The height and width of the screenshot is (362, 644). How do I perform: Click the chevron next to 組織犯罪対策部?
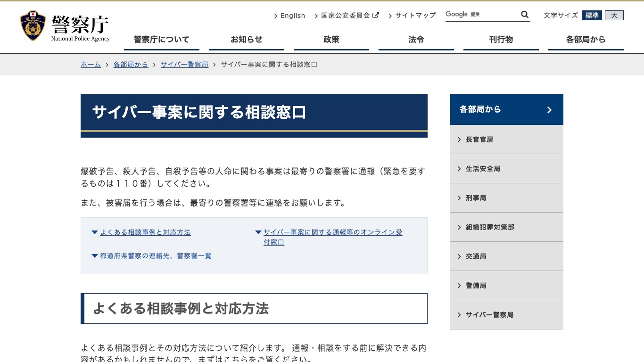(459, 227)
